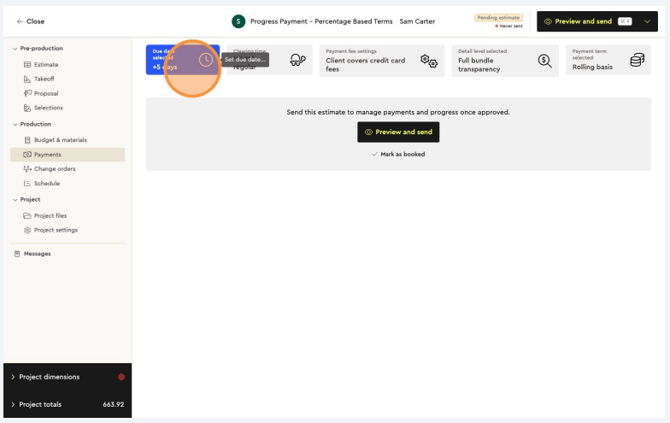This screenshot has height=423, width=670.
Task: Open dropdown arrow beside top Preview and send
Action: pyautogui.click(x=647, y=21)
